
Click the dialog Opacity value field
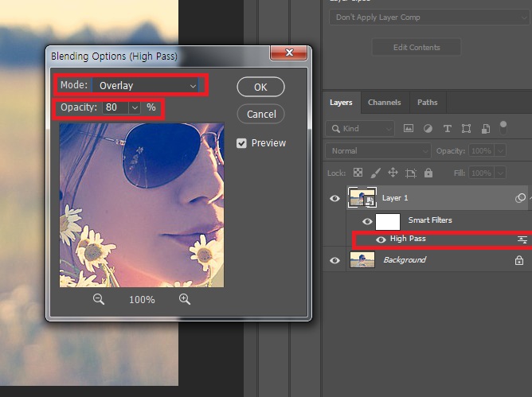(115, 108)
